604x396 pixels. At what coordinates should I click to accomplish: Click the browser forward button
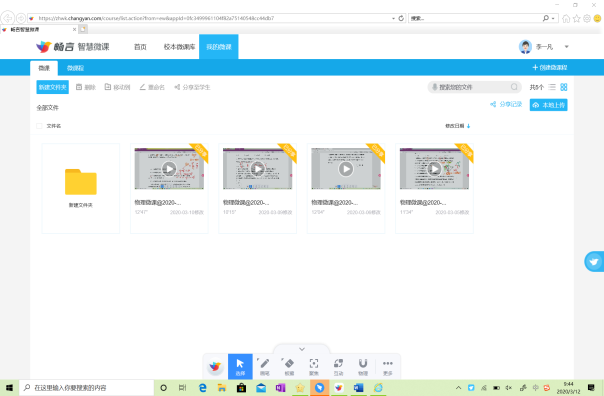[21, 18]
